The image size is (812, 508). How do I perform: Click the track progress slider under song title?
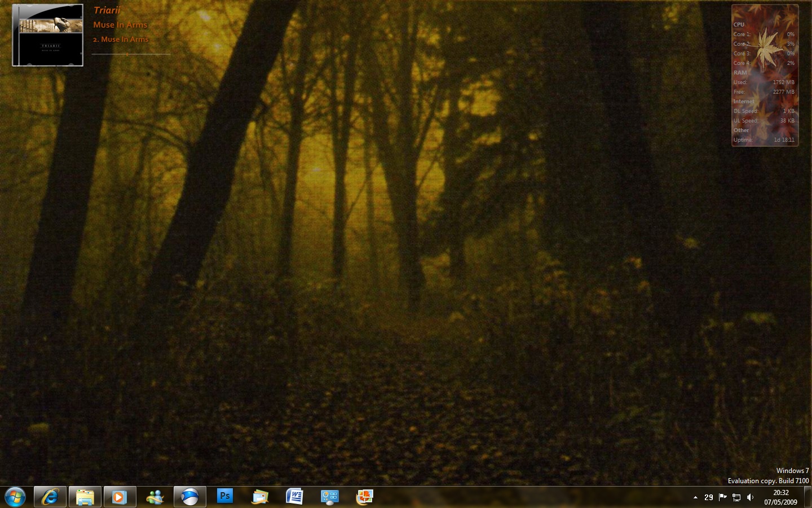coord(131,54)
